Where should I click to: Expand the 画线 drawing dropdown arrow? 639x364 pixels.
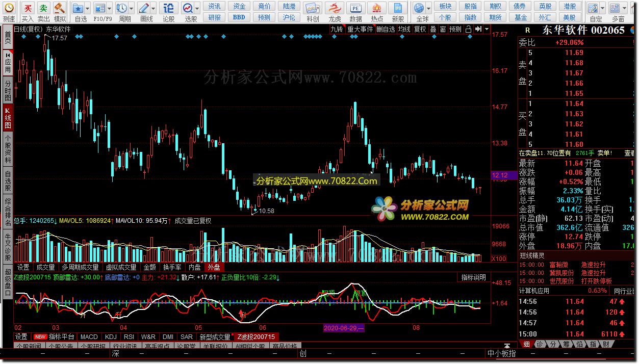pos(154,8)
